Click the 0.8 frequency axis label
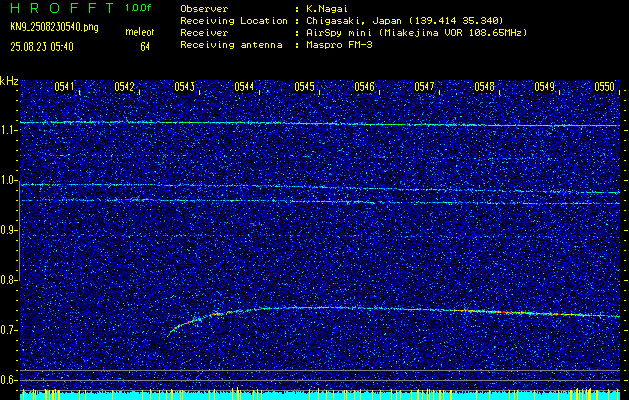Screen dimensions: 629x400 coord(8,280)
